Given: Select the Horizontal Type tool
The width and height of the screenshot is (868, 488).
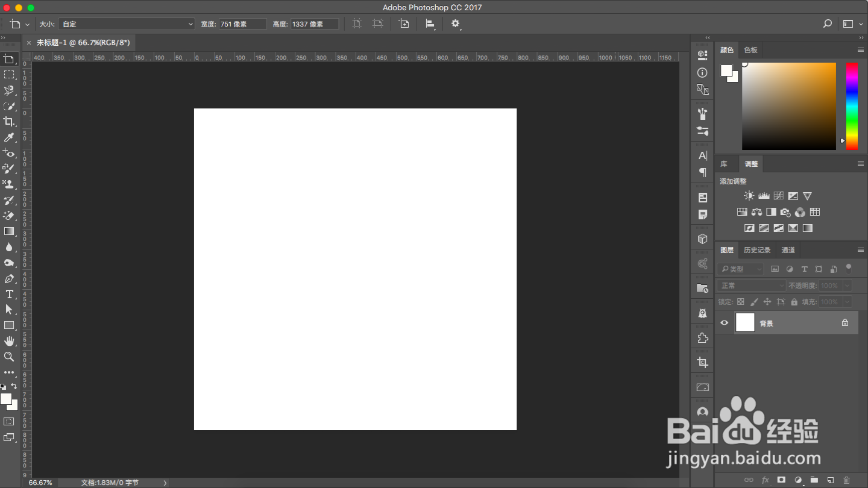Looking at the screenshot, I should pyautogui.click(x=9, y=294).
